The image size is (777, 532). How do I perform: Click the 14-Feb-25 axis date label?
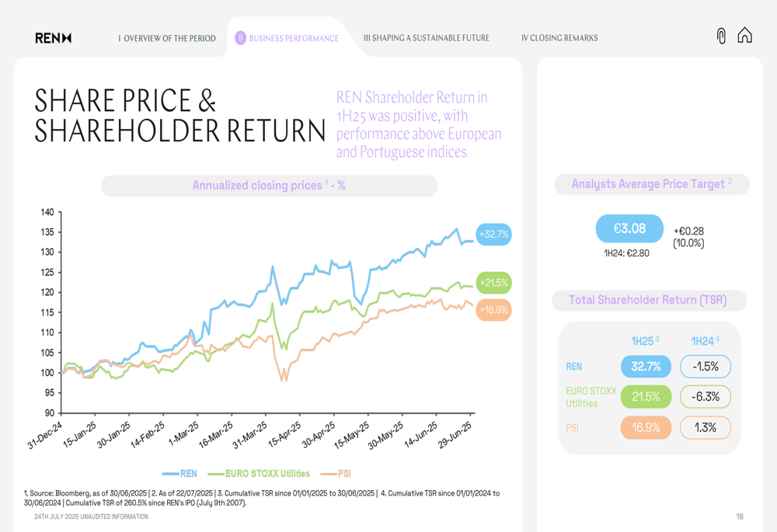[147, 435]
